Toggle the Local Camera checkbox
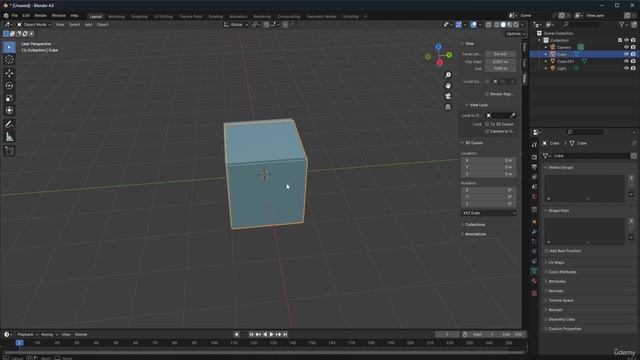640x360 pixels. click(487, 82)
